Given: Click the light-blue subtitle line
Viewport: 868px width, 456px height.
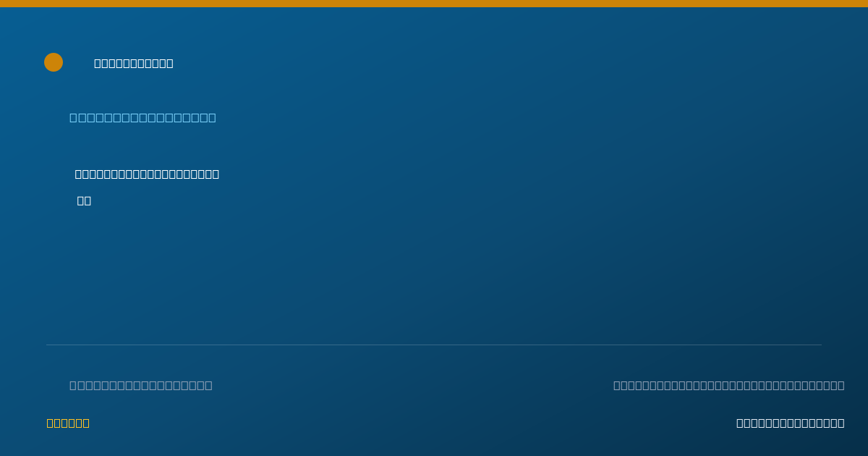Looking at the screenshot, I should pos(142,117).
